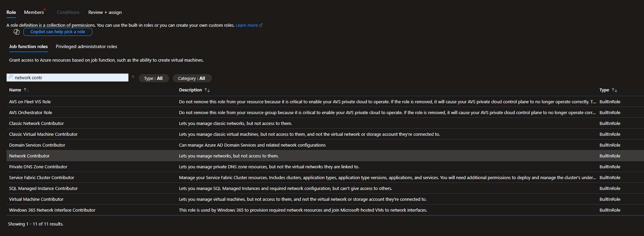Image resolution: width=644 pixels, height=236 pixels.
Task: Select the Job function roles tab
Action: tap(28, 46)
